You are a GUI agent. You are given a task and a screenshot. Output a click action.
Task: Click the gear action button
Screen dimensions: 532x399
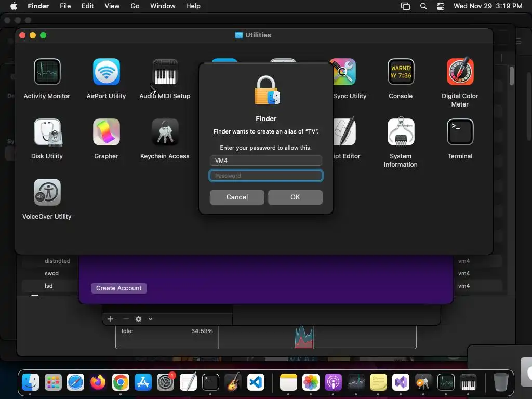(138, 319)
